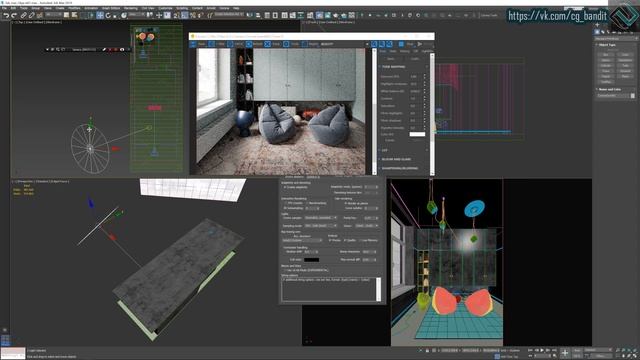Open the selection filter dropdown in toolbar
Screen dimensions: 640x360
point(53,15)
